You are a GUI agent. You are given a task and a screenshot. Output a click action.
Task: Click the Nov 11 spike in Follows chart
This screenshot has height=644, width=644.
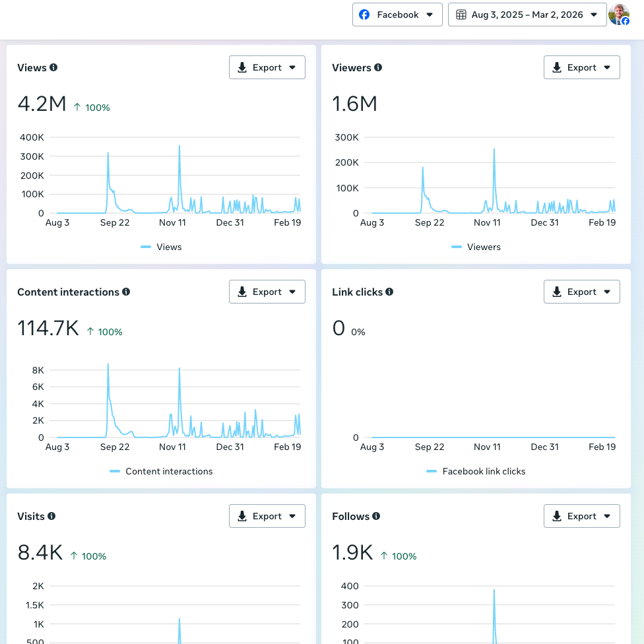click(494, 591)
